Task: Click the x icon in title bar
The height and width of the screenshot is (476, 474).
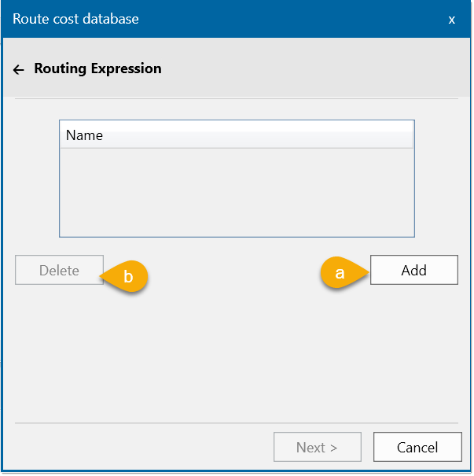Action: pos(451,20)
